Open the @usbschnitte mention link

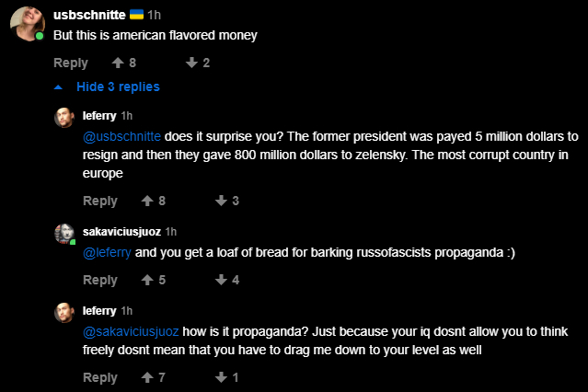tap(121, 136)
